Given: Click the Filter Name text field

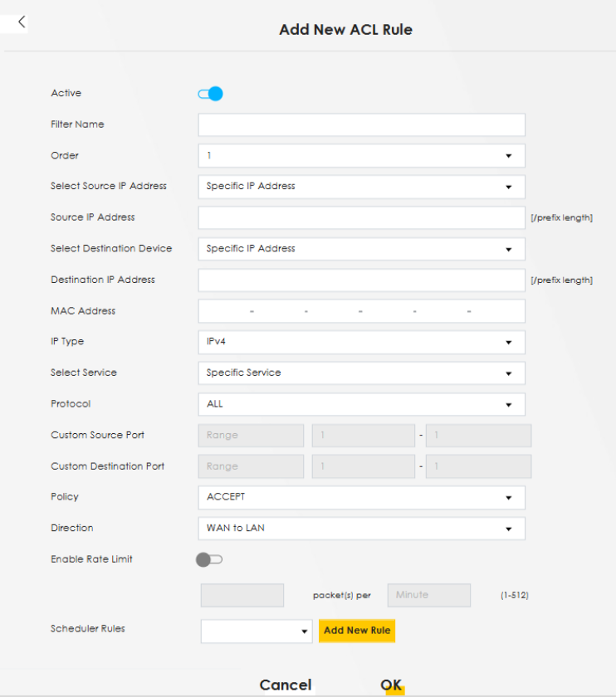Looking at the screenshot, I should tap(361, 124).
